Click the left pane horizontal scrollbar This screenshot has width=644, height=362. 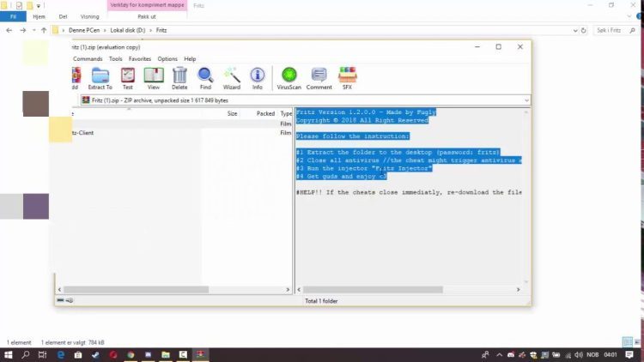click(136, 290)
